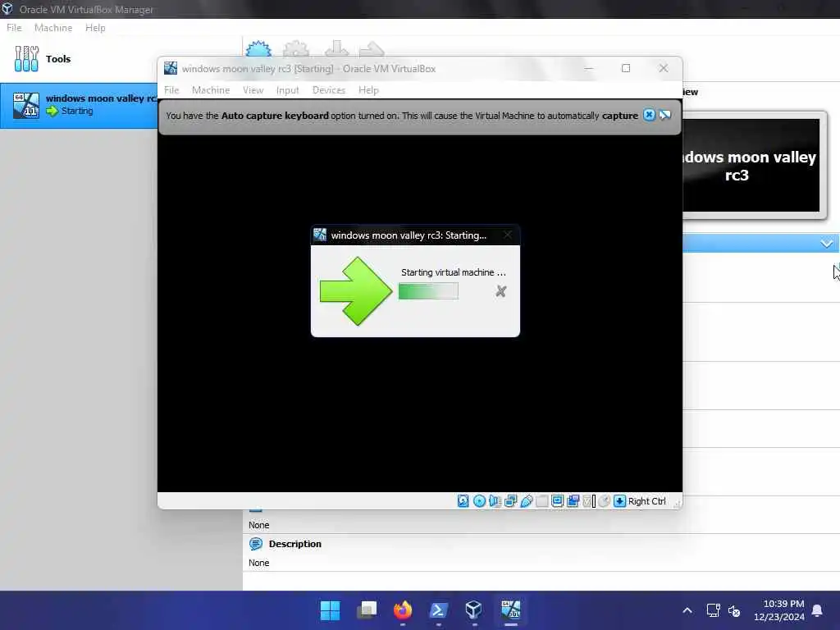Open the Task View taskbar icon

point(367,610)
